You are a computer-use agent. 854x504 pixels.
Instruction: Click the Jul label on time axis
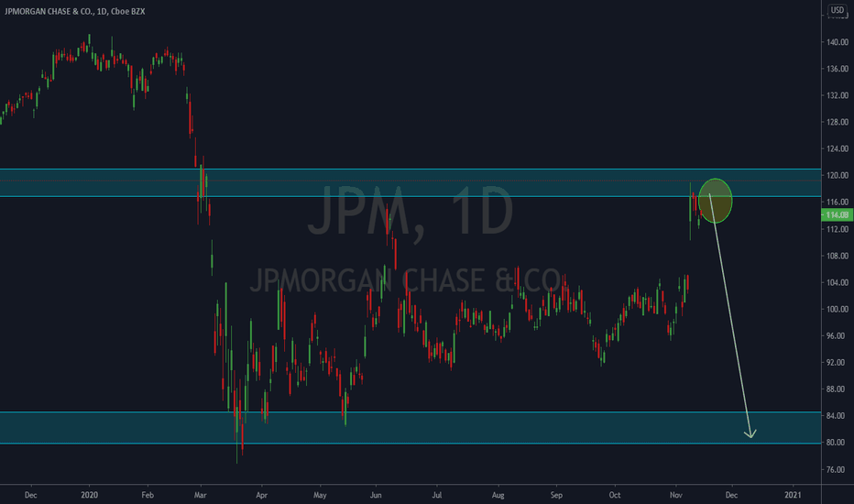click(x=436, y=495)
